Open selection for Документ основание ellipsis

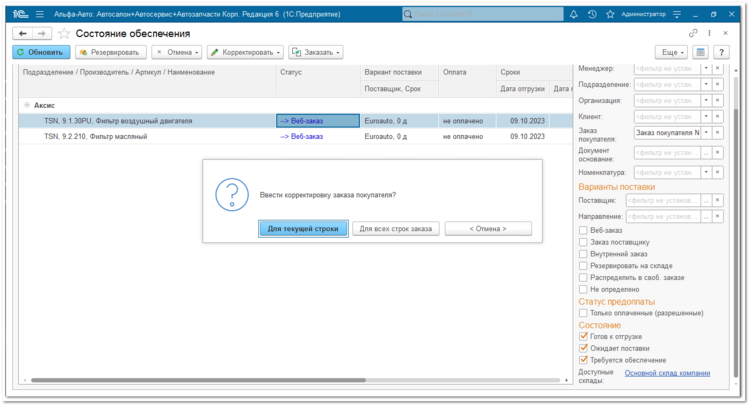coord(706,153)
